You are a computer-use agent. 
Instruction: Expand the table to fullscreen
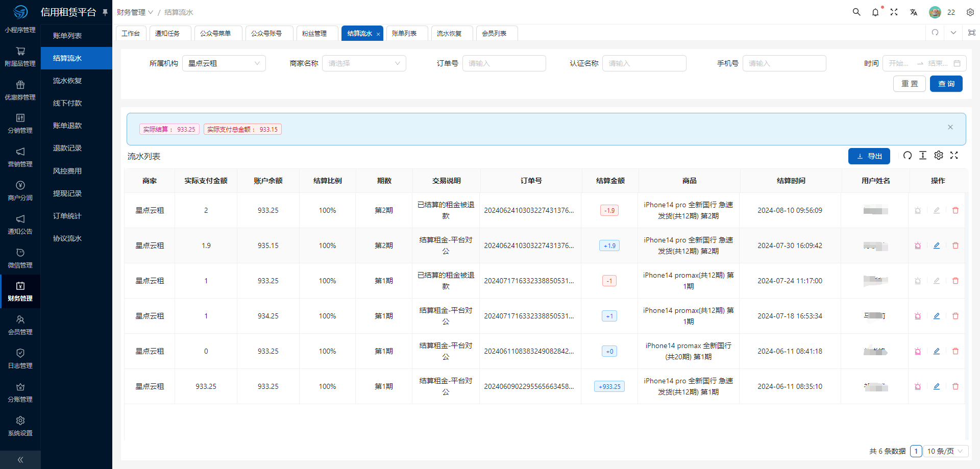[x=954, y=156]
